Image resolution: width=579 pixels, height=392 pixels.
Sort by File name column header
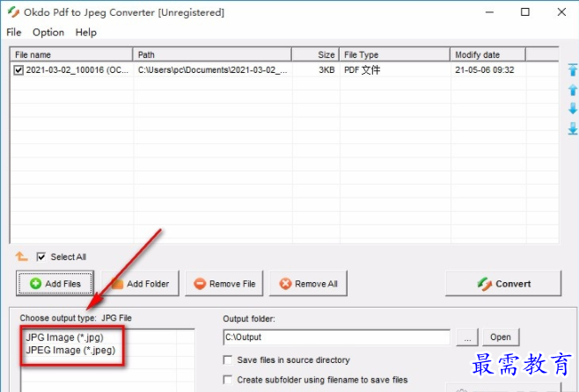71,54
